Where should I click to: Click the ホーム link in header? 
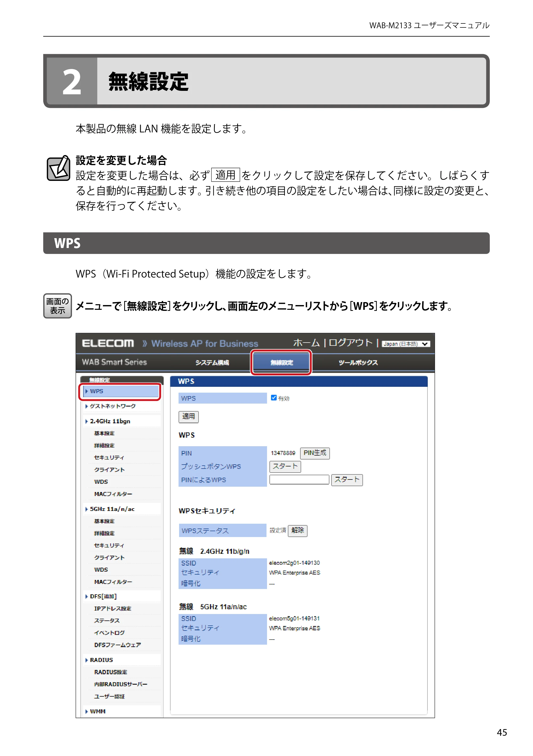pos(306,343)
